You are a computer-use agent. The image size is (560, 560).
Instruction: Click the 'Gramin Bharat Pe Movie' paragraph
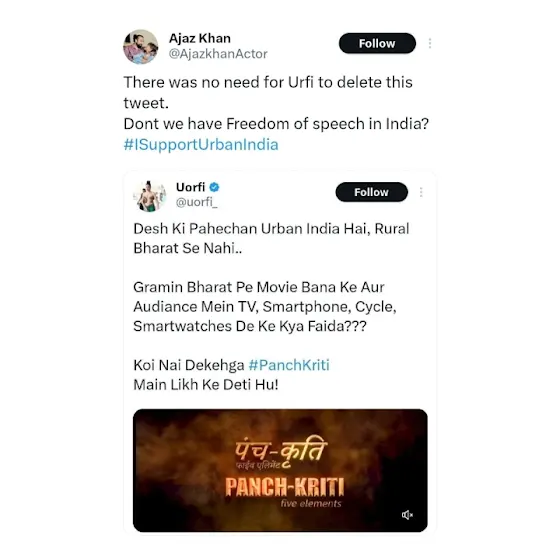coord(265,306)
